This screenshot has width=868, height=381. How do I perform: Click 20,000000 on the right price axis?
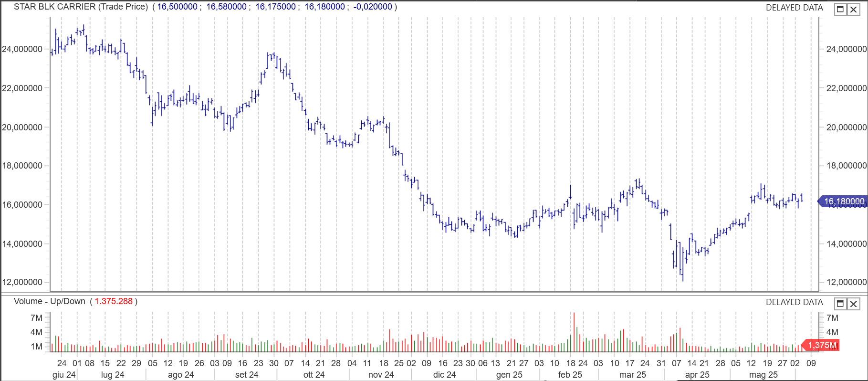(847, 127)
